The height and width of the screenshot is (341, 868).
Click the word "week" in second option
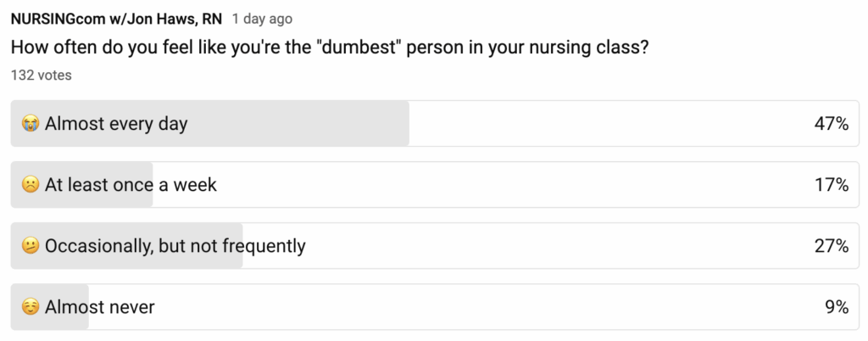(195, 185)
